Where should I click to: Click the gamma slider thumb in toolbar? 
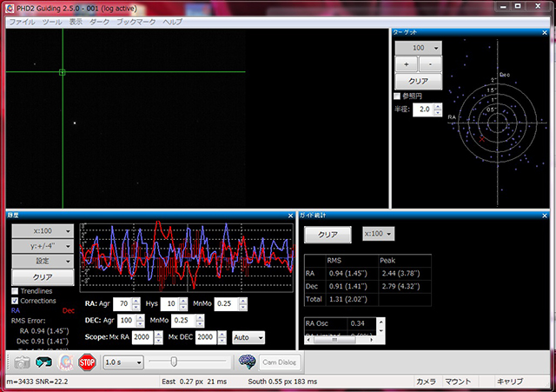tap(174, 362)
